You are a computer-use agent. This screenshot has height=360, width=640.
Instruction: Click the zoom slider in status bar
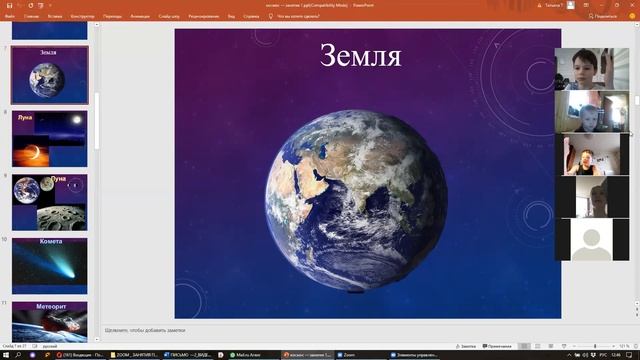[x=595, y=346]
